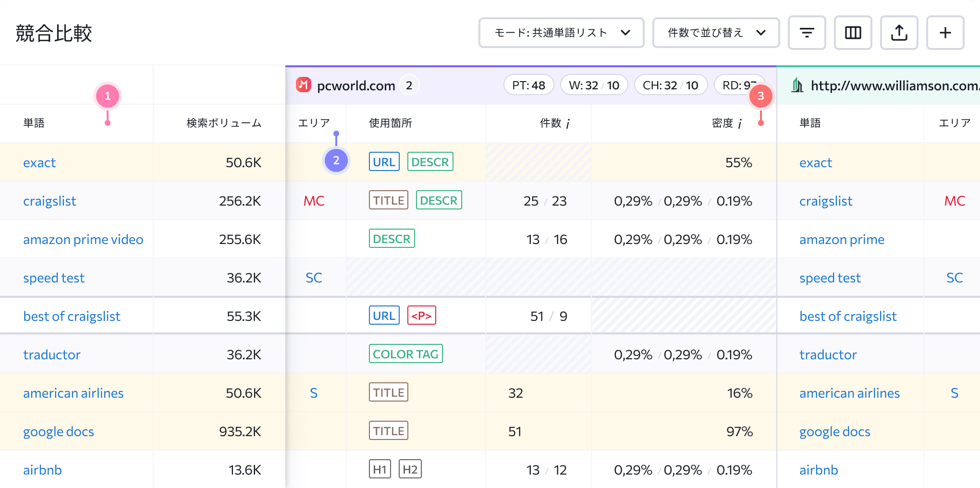Click the 16% density value in american airlines row
This screenshot has height=488, width=980.
[x=740, y=393]
